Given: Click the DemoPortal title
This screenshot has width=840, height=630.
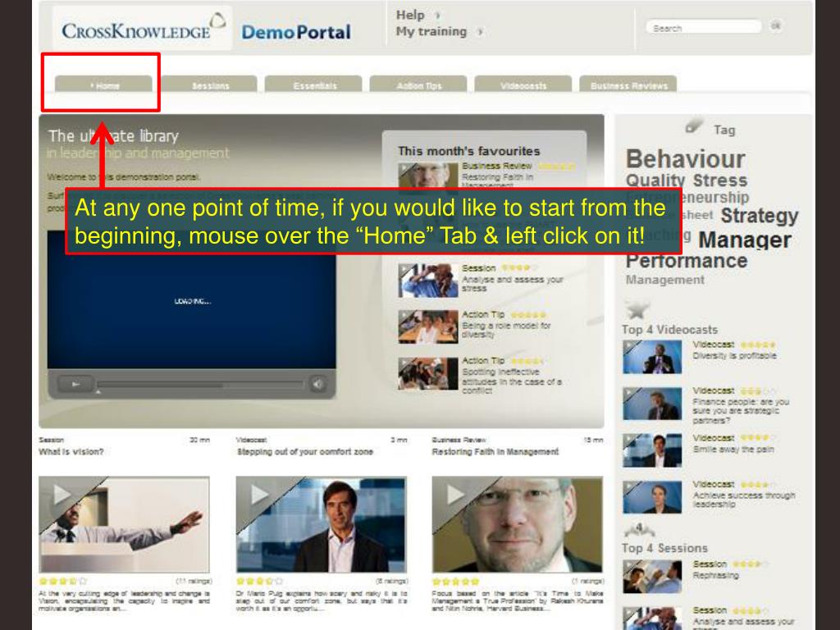Looking at the screenshot, I should click(295, 32).
